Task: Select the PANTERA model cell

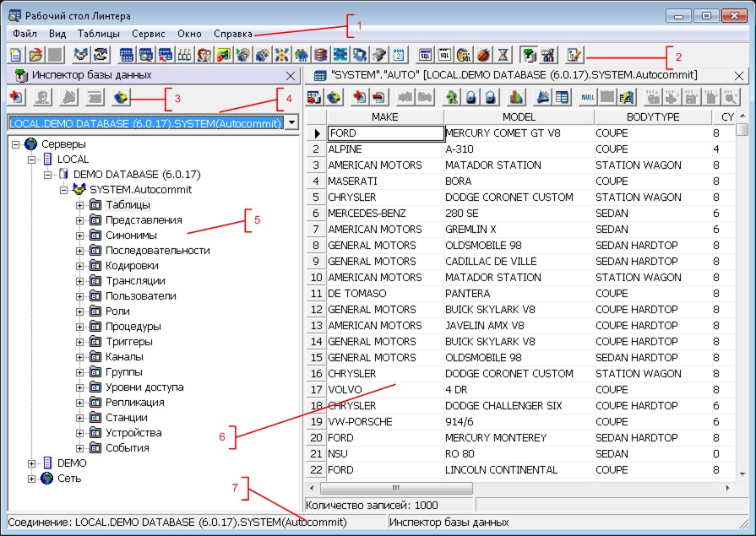Action: coord(519,294)
